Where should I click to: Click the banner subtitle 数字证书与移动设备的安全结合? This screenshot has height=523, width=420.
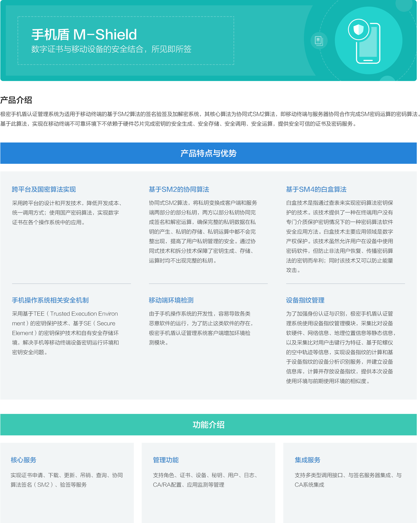(111, 49)
